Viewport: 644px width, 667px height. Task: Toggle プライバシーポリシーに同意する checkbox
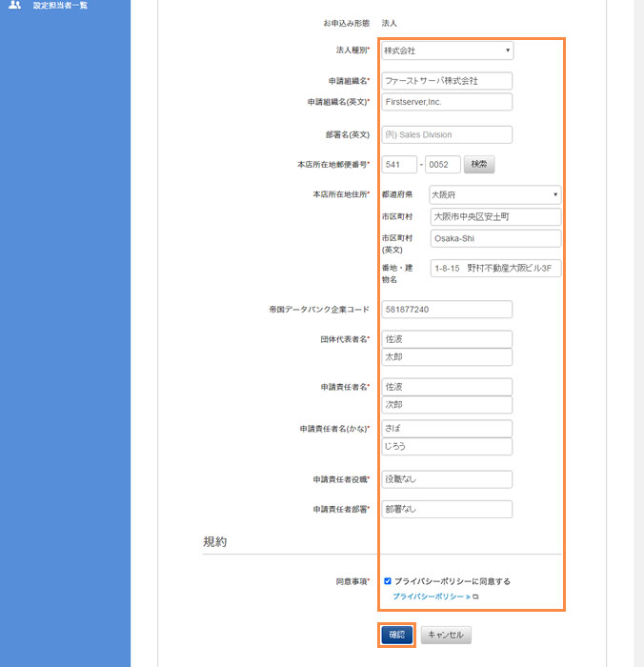tap(388, 581)
